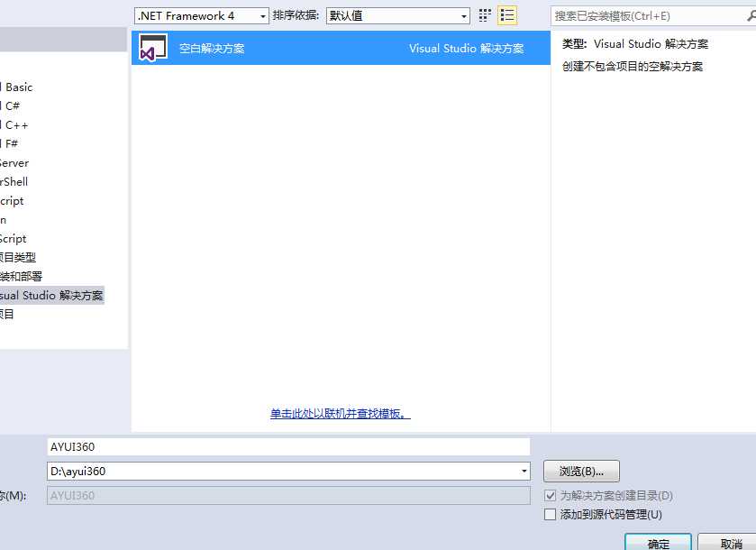The image size is (756, 550).
Task: Select the 项目类型 tree node
Action: pos(18,258)
